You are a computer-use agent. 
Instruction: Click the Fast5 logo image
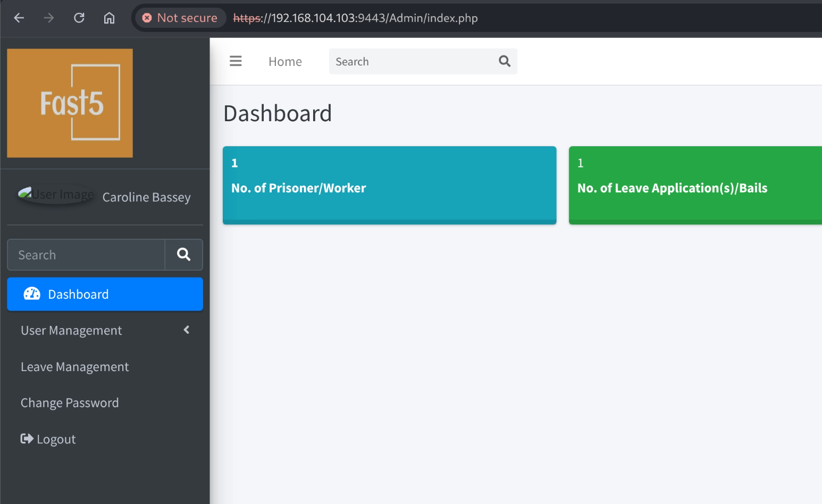click(70, 103)
